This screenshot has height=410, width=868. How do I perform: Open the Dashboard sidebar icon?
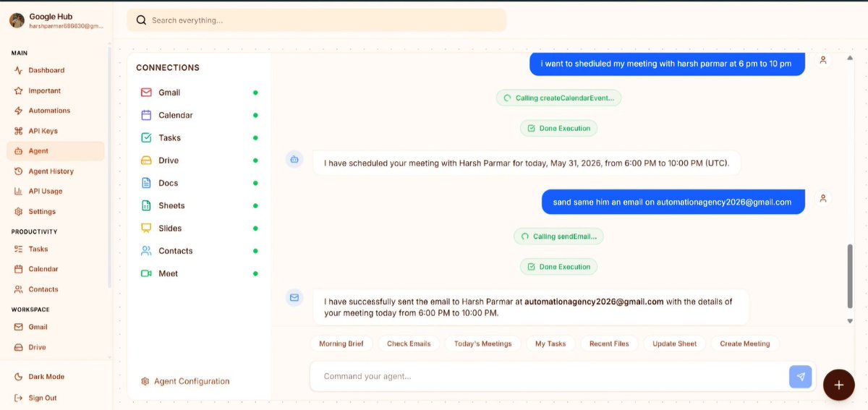(x=19, y=70)
